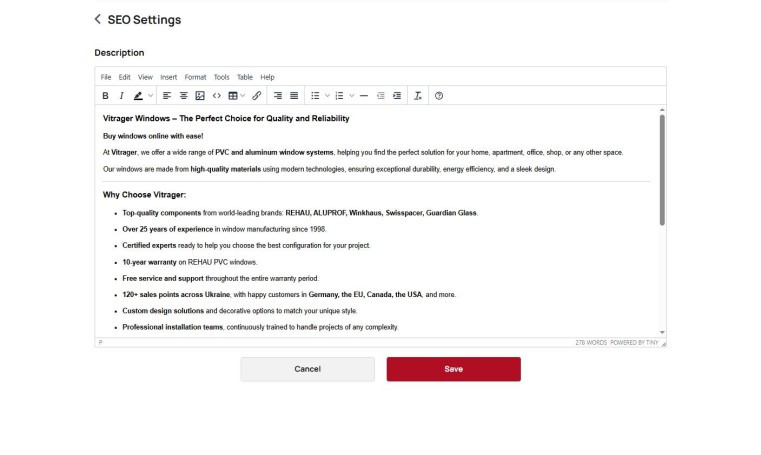This screenshot has width=761, height=455.
Task: Save the SEO description
Action: pyautogui.click(x=454, y=369)
